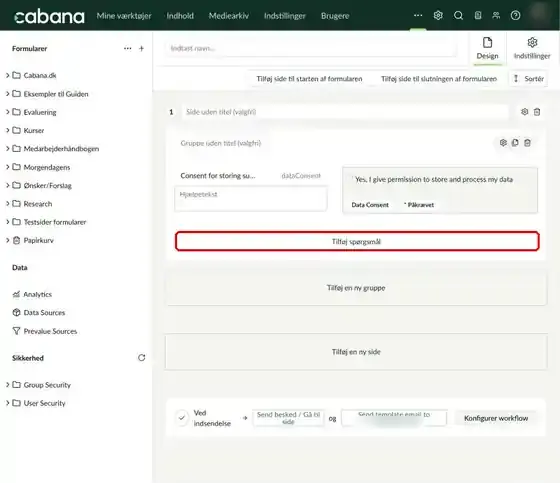Viewport: 560px width, 483px height.
Task: Expand the Ønsker/Forslag folder
Action: 8,185
